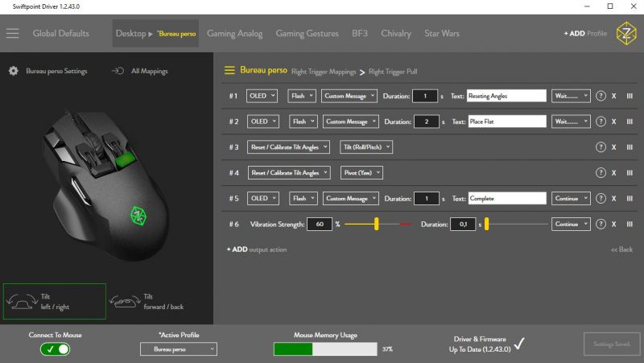Click the green button on the mouse image

[x=125, y=159]
